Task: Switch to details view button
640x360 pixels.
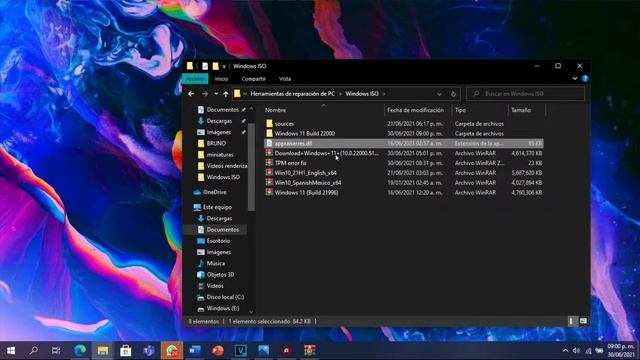Action: coord(571,321)
